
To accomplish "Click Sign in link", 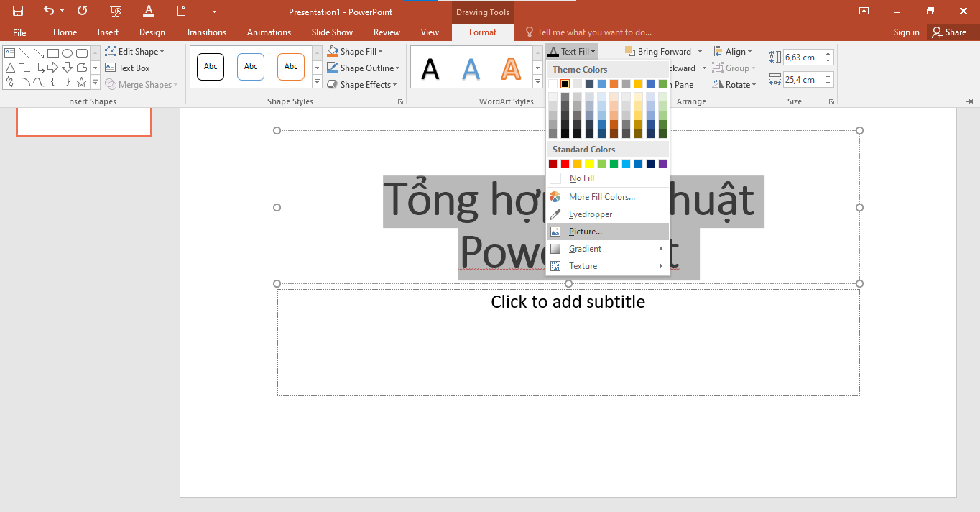I will 906,32.
